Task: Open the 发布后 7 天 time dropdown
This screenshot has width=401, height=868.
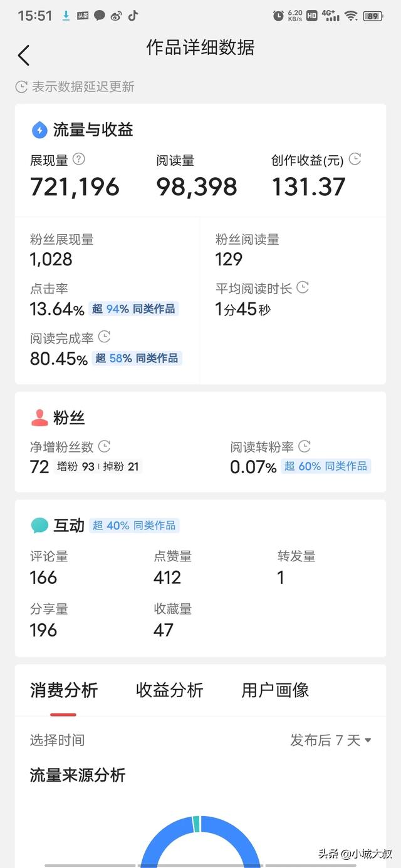Action: (x=331, y=740)
